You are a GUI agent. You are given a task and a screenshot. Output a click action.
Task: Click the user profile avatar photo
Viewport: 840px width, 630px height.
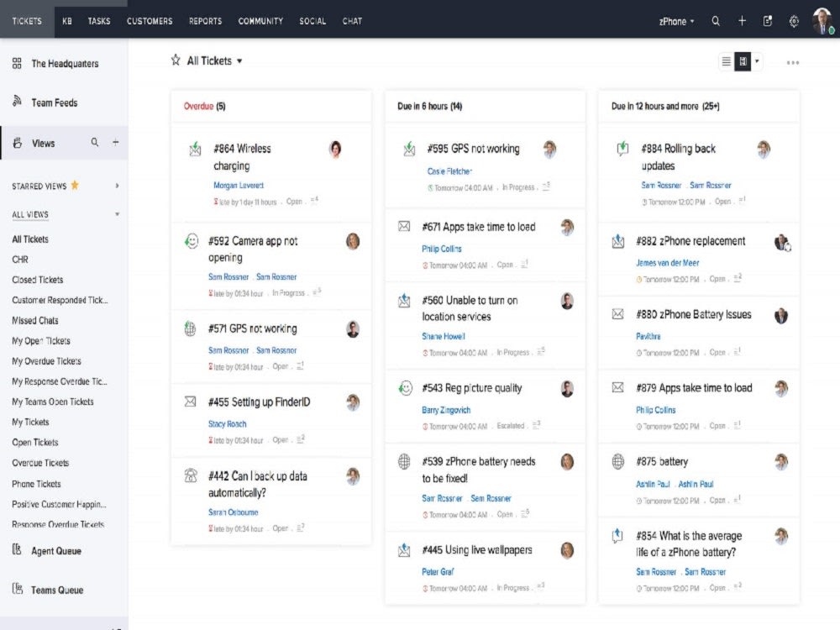coord(821,21)
